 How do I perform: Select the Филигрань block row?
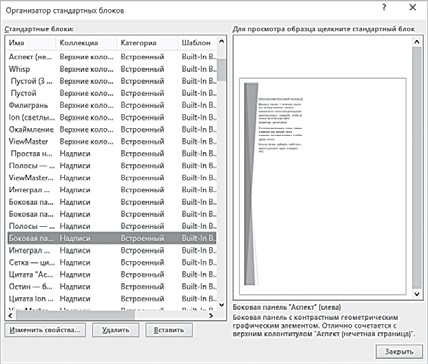point(112,105)
